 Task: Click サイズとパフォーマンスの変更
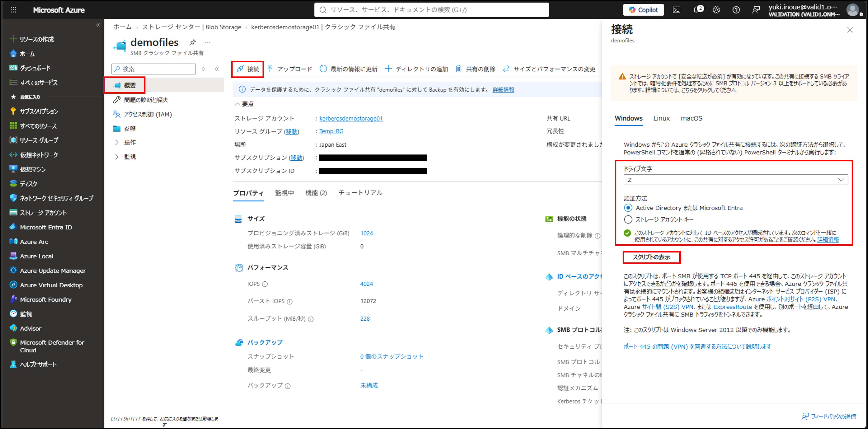click(x=549, y=69)
